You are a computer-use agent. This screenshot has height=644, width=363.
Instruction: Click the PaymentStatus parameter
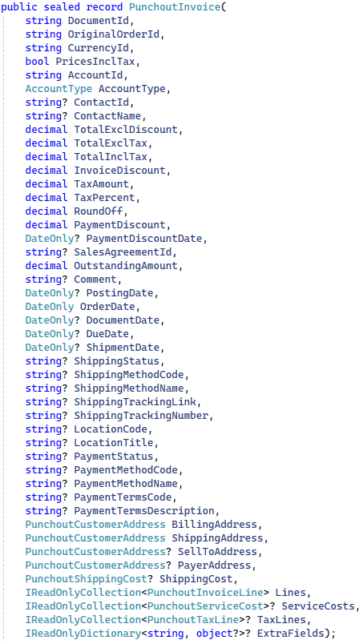pos(114,457)
